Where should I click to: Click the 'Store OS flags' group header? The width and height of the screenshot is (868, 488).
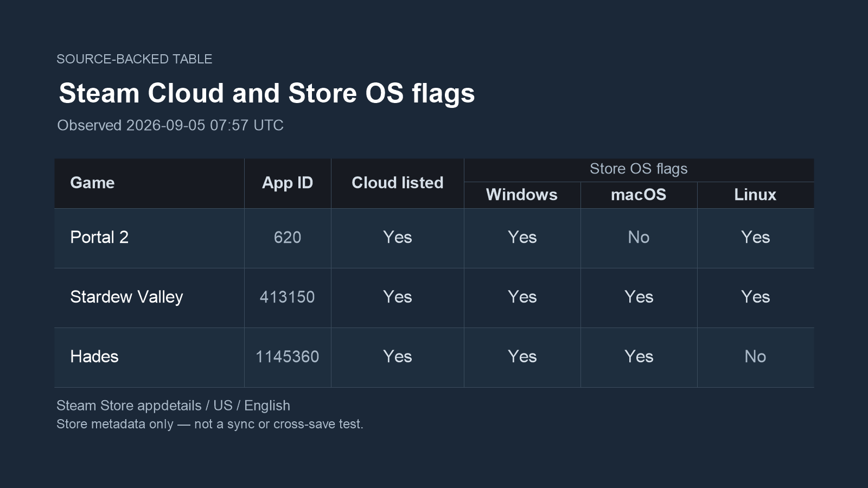[x=639, y=170]
